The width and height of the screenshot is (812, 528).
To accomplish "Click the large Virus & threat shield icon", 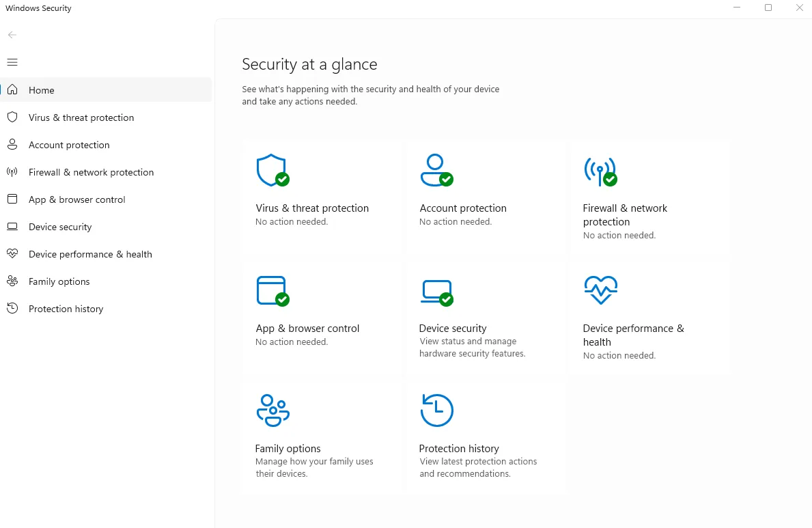I will coord(273,170).
